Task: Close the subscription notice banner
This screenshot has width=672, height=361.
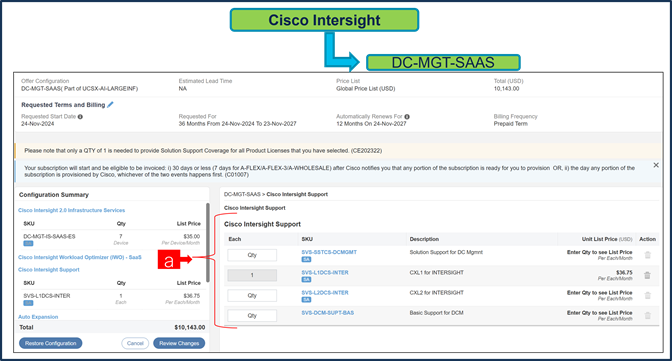Action: [656, 165]
